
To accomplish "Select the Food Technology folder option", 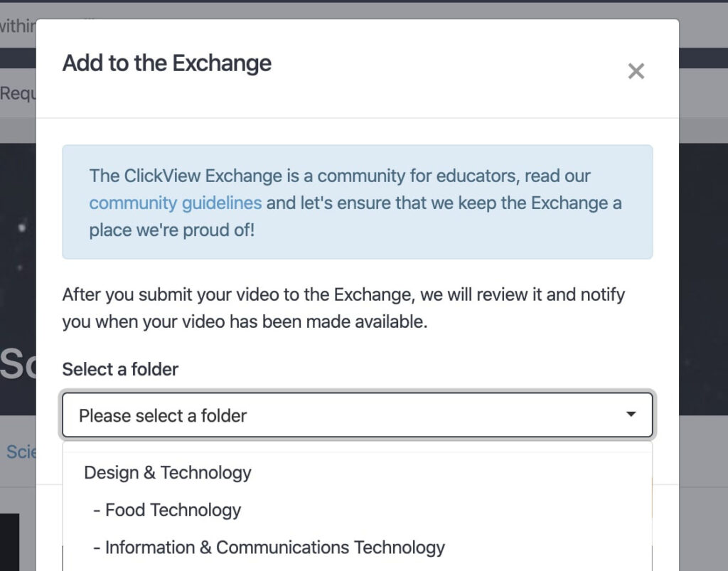I will 173,510.
